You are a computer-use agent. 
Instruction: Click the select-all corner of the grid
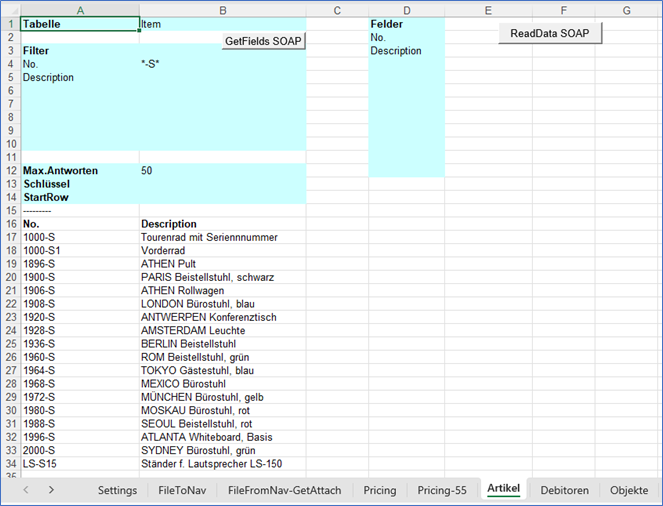coord(9,9)
